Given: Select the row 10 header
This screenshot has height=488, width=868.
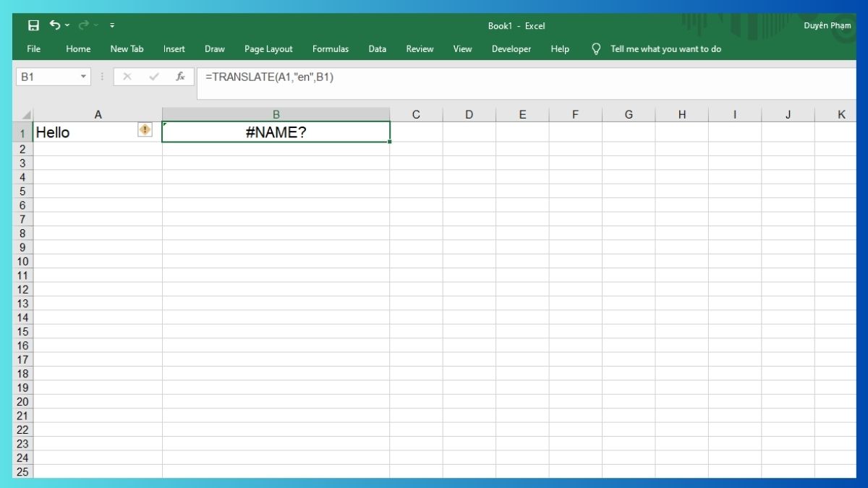Looking at the screenshot, I should (22, 262).
